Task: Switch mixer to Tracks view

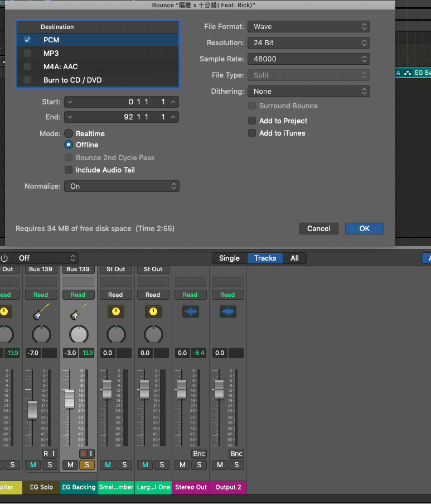Action: pyautogui.click(x=265, y=258)
